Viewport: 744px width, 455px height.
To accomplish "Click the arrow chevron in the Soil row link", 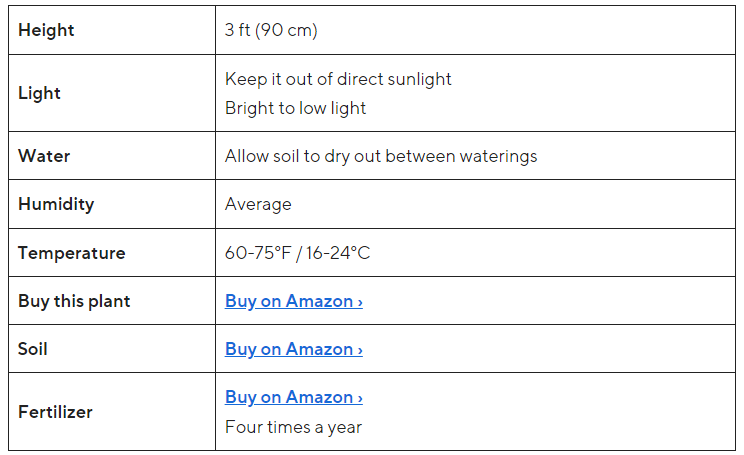I will pos(360,350).
